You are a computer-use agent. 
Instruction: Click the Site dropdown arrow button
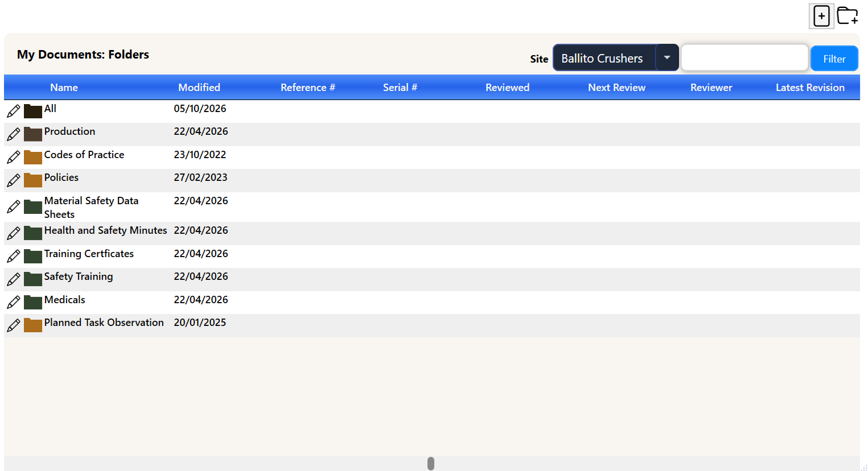pyautogui.click(x=667, y=57)
